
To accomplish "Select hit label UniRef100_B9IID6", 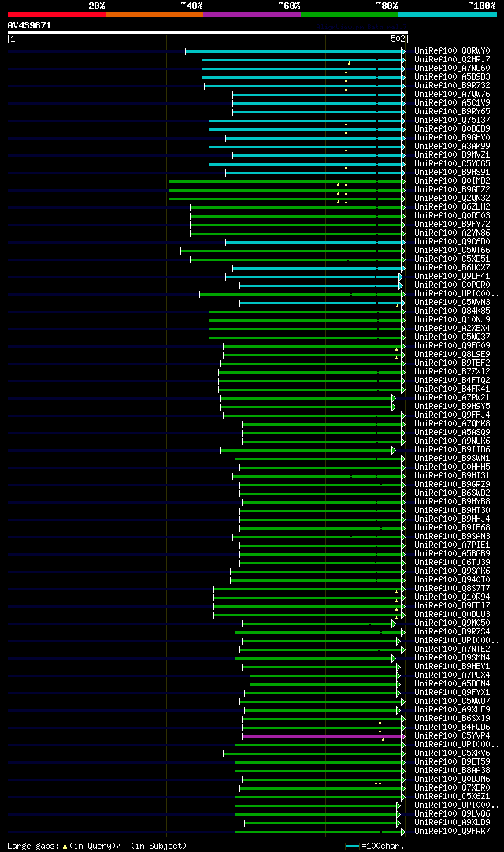I will coord(452,451).
